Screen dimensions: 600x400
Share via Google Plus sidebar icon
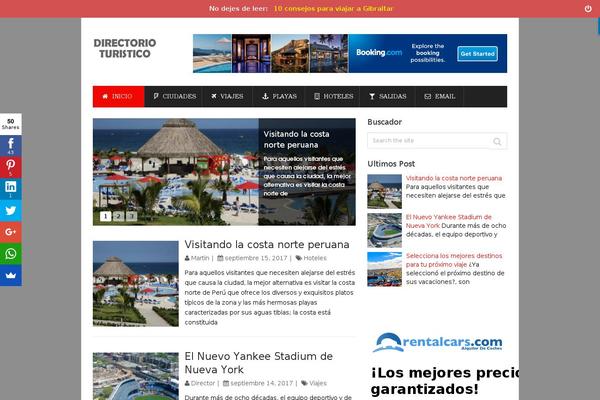11,232
